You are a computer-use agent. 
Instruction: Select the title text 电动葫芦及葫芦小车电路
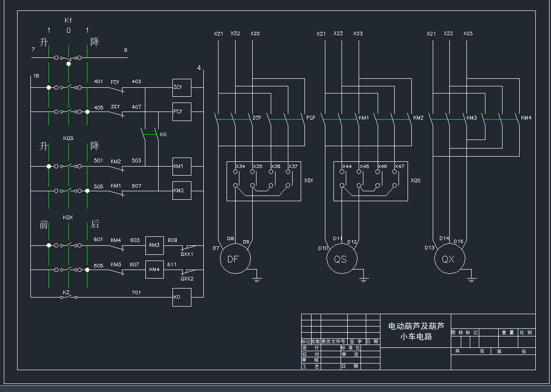pyautogui.click(x=416, y=331)
